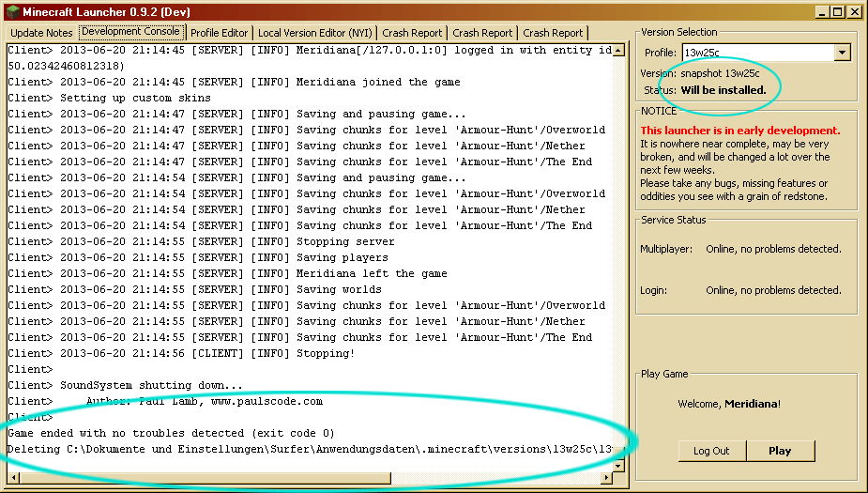Click the Profile field showing 13w25c
This screenshot has height=493, width=868.
point(758,53)
